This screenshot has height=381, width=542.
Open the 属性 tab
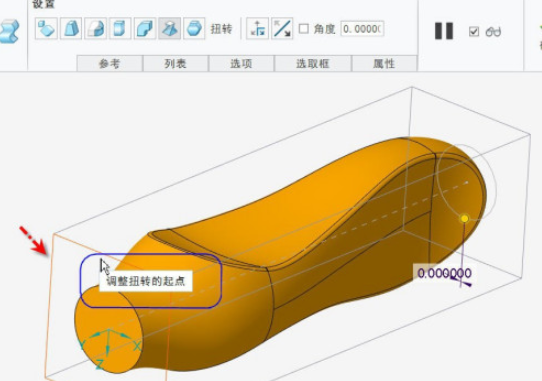coord(384,63)
